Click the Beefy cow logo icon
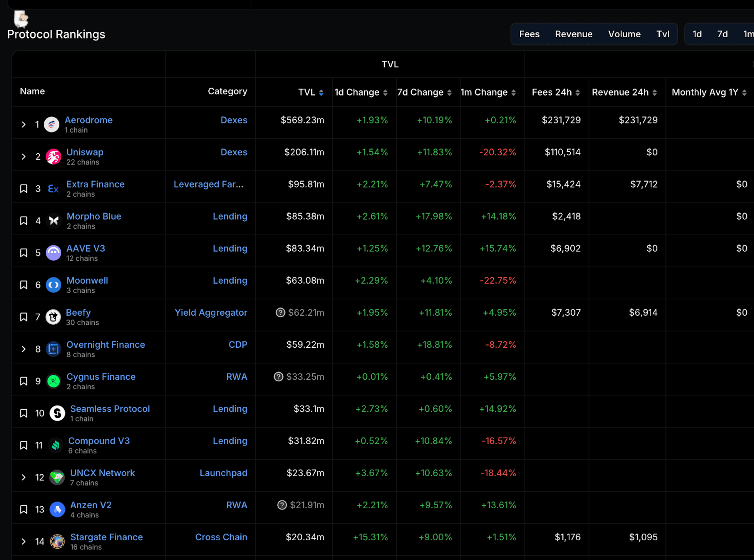The image size is (754, 560). point(53,317)
